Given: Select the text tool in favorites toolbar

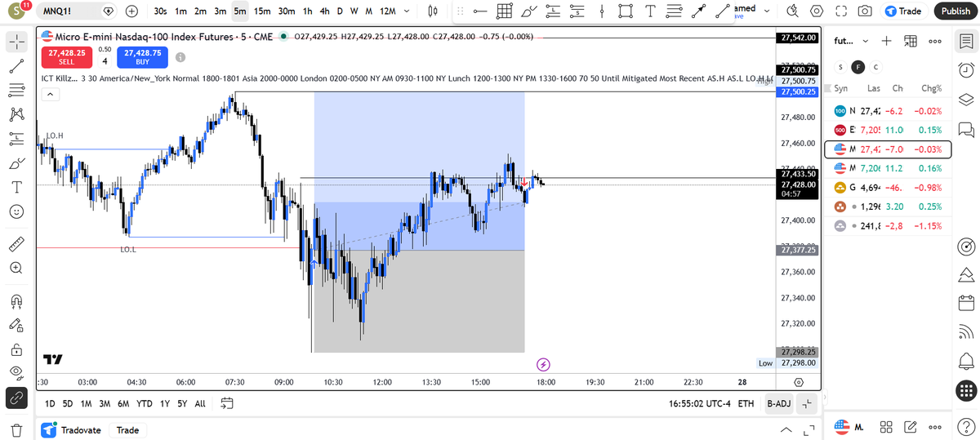Looking at the screenshot, I should [x=649, y=11].
